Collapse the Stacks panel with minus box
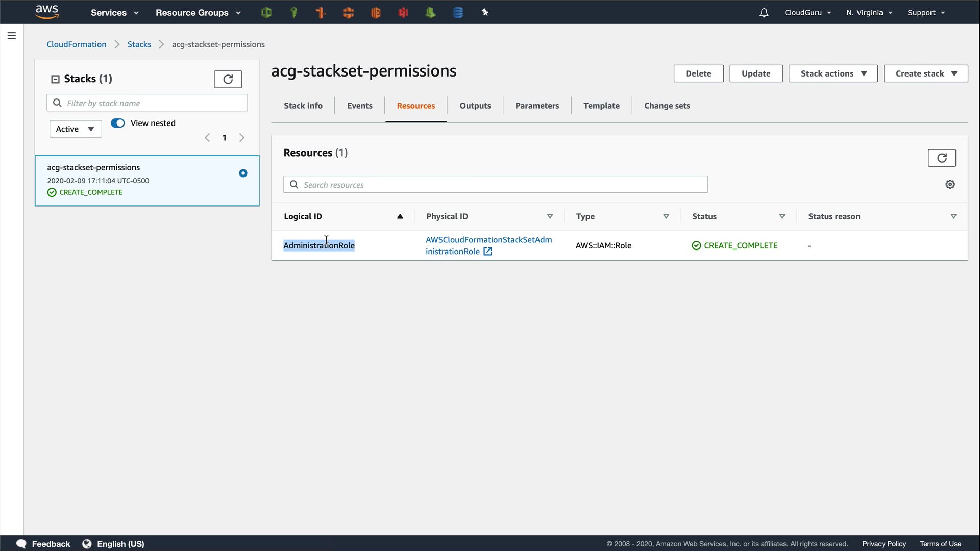Image resolution: width=980 pixels, height=551 pixels. [55, 79]
